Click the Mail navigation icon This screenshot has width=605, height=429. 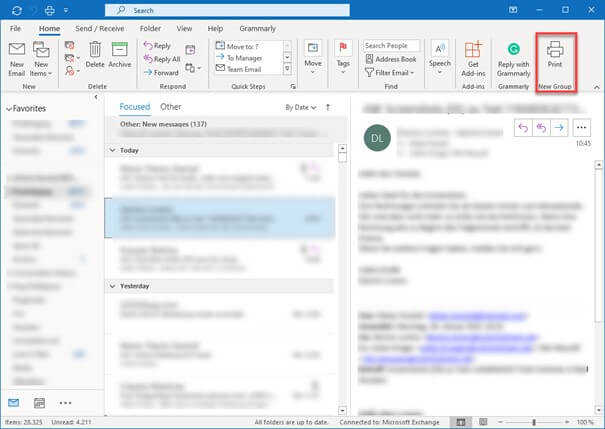tap(14, 403)
